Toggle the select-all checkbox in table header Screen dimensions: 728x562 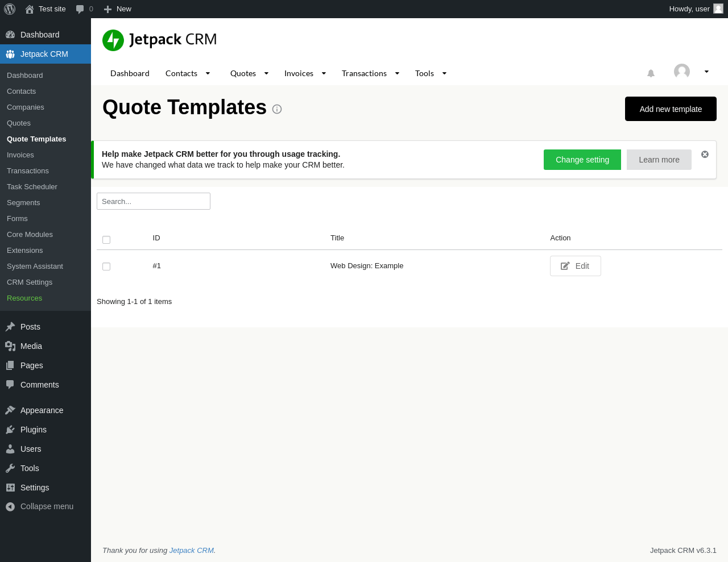[106, 240]
